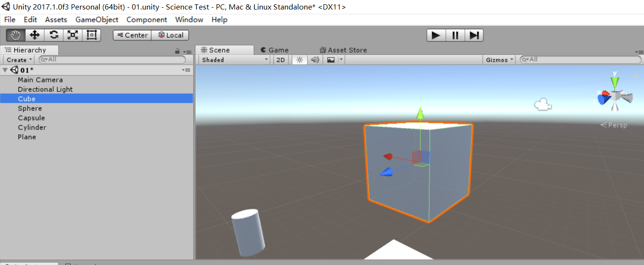Open the Shaded draw mode dropdown
The image size is (644, 265).
pos(235,60)
